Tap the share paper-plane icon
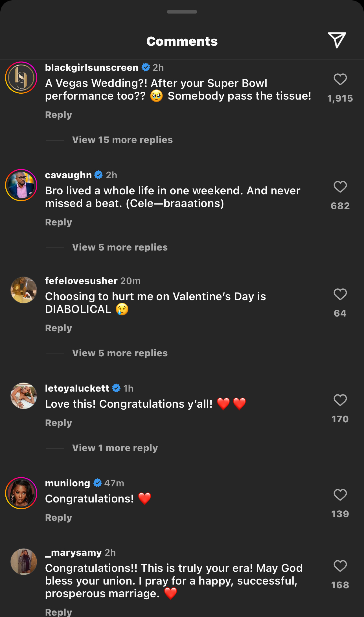 (x=337, y=40)
